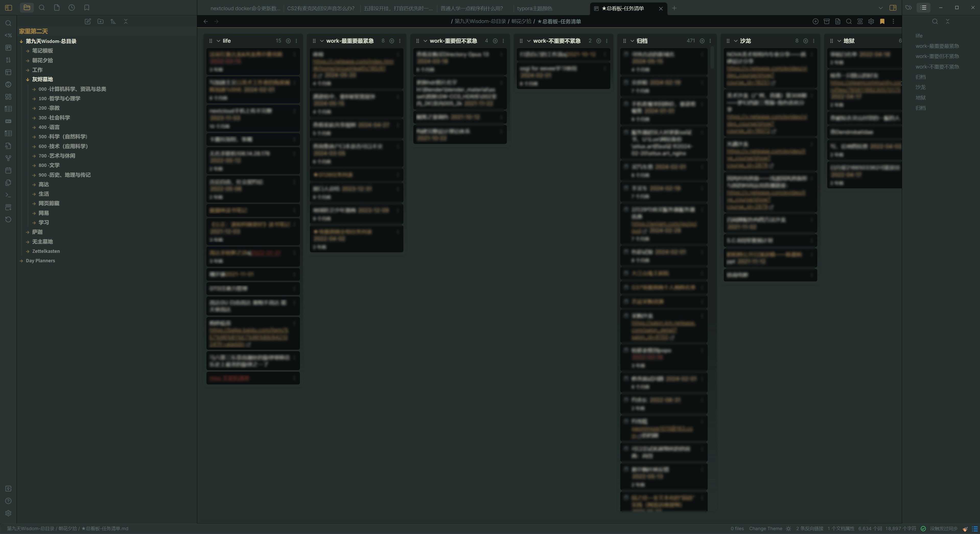Click the circular restore arrow ribbon icon
980x534 pixels.
point(8,220)
